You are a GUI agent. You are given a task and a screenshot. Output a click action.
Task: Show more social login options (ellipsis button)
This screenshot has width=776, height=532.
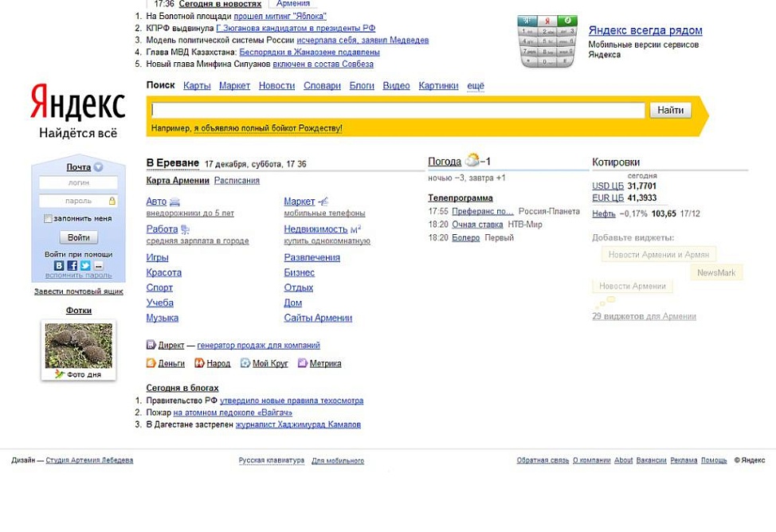98,266
